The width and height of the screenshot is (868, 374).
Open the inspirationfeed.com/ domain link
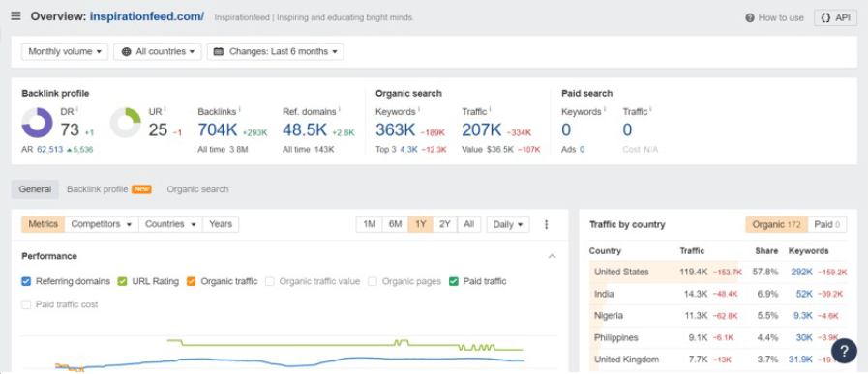coord(147,16)
